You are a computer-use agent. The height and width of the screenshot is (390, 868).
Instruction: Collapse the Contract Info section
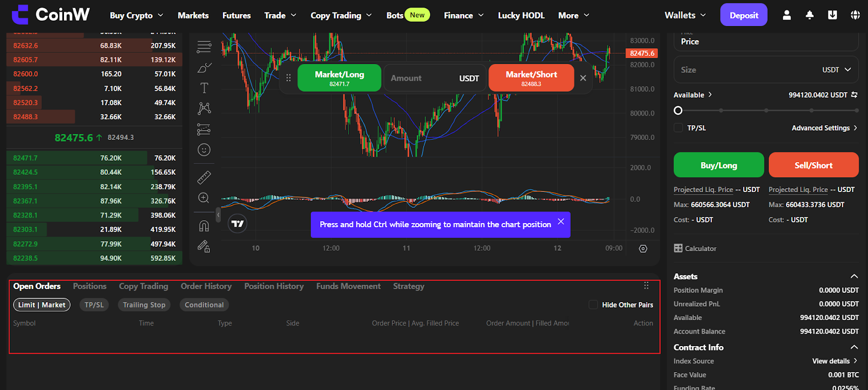[854, 347]
